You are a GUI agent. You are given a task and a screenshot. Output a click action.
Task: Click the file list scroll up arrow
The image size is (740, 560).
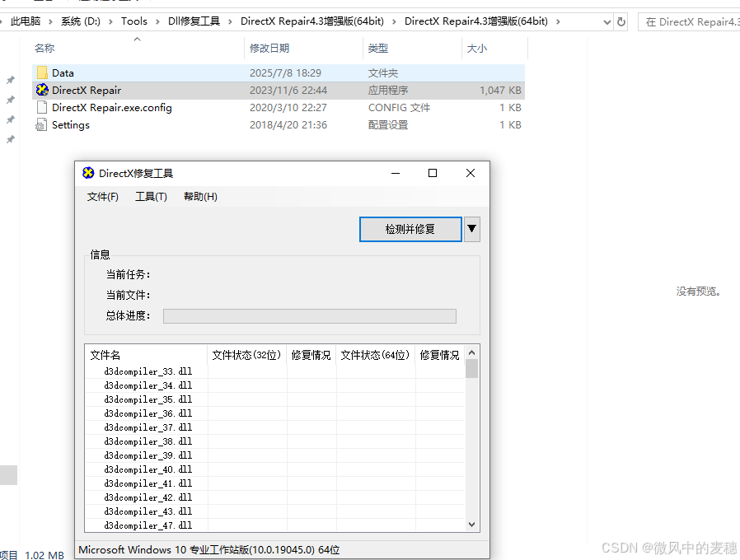472,353
